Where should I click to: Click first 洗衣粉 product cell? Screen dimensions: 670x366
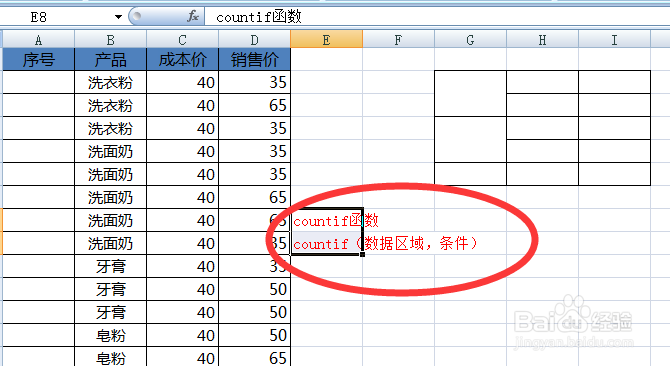(110, 82)
